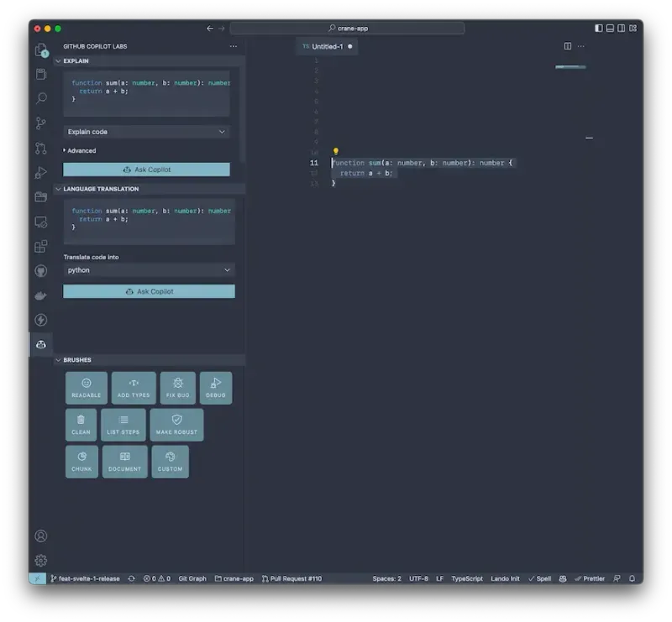Split the editor to the right

pyautogui.click(x=568, y=46)
